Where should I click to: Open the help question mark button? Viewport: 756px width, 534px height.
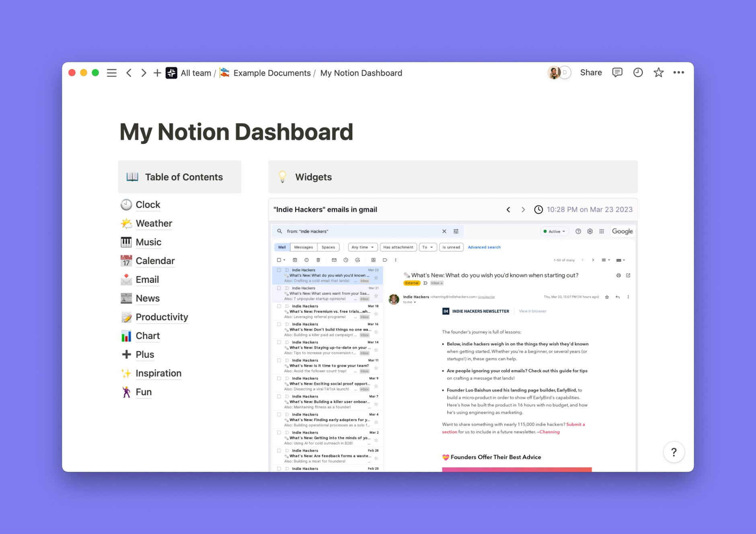[674, 452]
